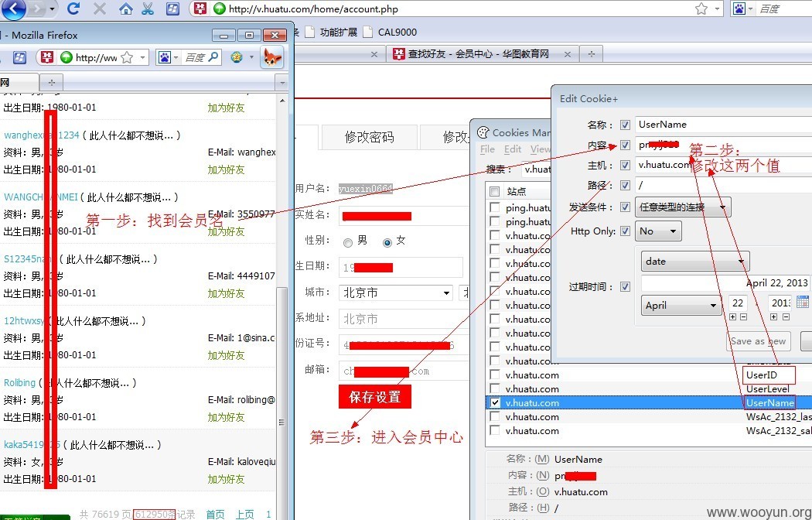Open the popup window tab list dropdown
This screenshot has height=520, width=812.
pyautogui.click(x=282, y=82)
